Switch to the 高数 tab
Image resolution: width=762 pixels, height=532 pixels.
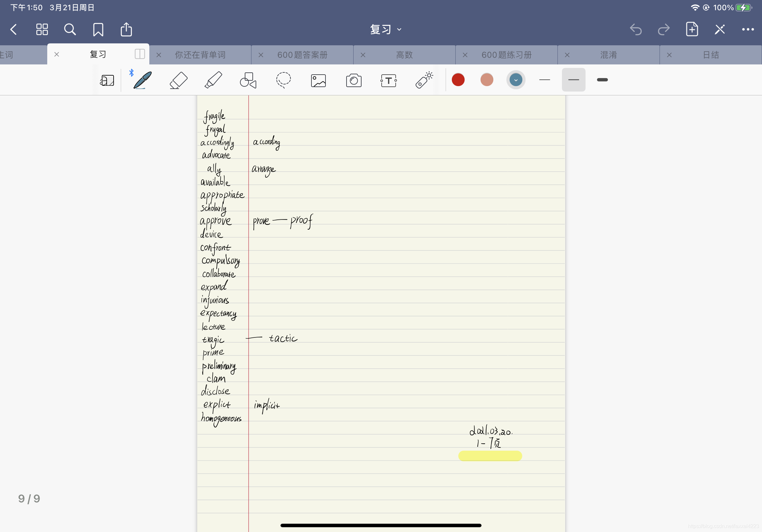[405, 55]
